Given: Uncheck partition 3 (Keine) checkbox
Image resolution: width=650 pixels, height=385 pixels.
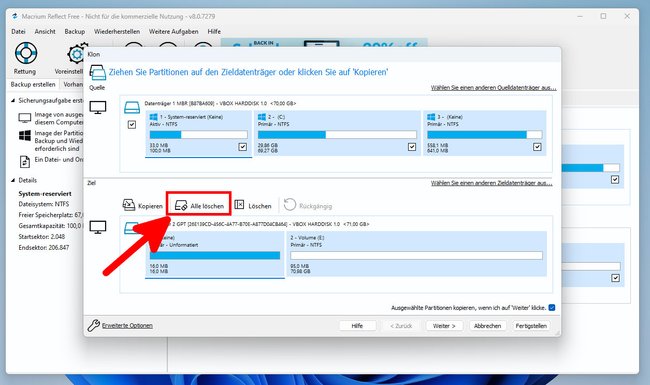Looking at the screenshot, I should pos(537,147).
